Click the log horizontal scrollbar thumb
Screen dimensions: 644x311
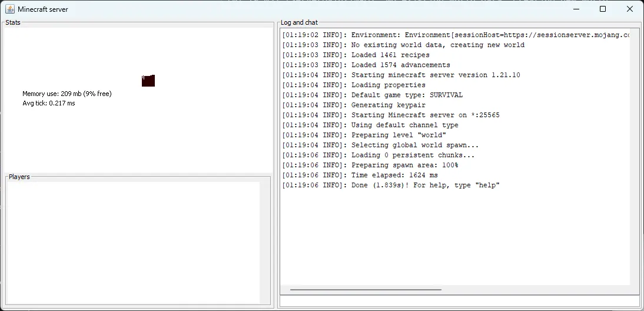tap(366, 290)
